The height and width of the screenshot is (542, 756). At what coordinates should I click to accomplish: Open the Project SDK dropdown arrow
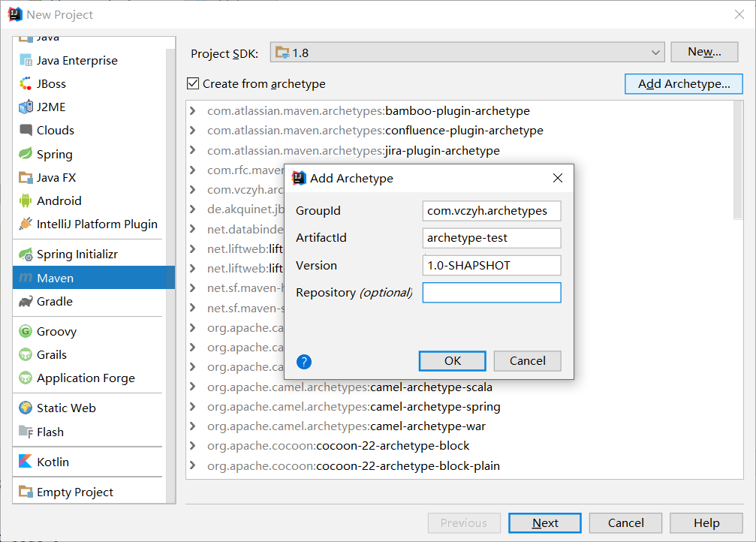[655, 53]
